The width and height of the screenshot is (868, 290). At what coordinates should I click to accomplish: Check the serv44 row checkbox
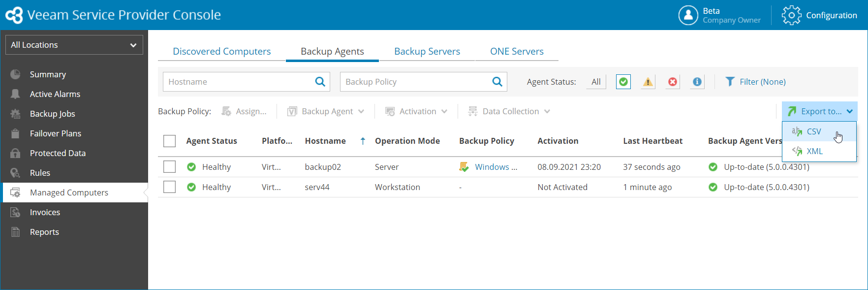point(169,187)
